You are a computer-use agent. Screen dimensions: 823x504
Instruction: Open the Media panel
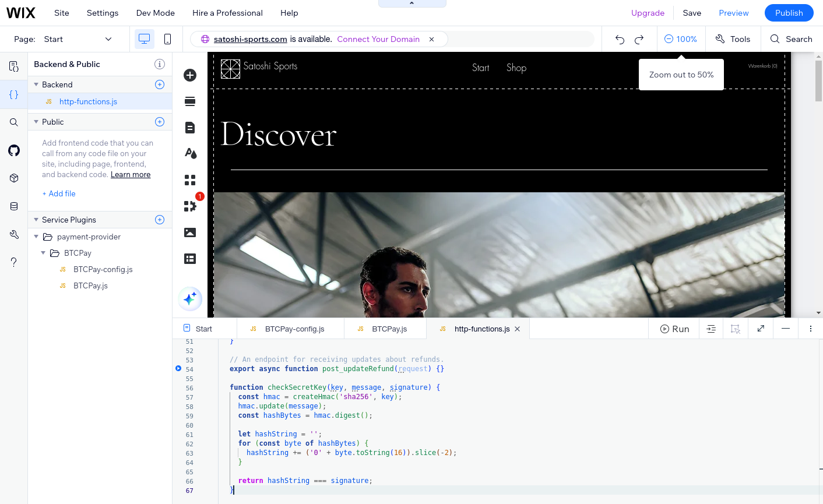click(189, 232)
